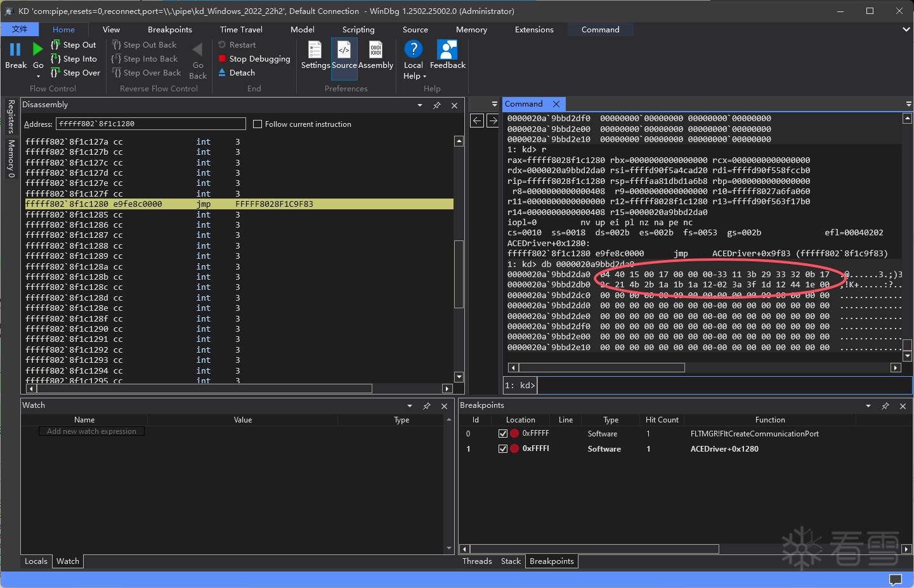Switch to the Locals tab
Screen dimensions: 914x588
pyautogui.click(x=36, y=561)
